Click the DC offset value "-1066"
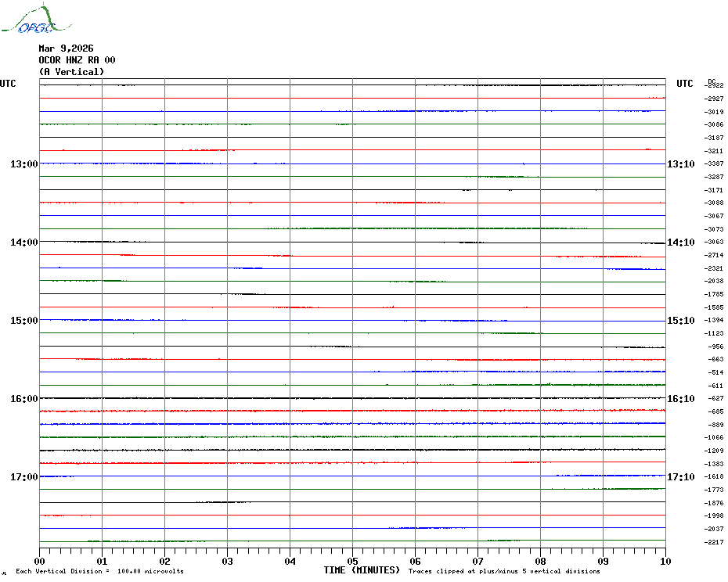Image resolution: width=728 pixels, height=582 pixels. point(714,437)
